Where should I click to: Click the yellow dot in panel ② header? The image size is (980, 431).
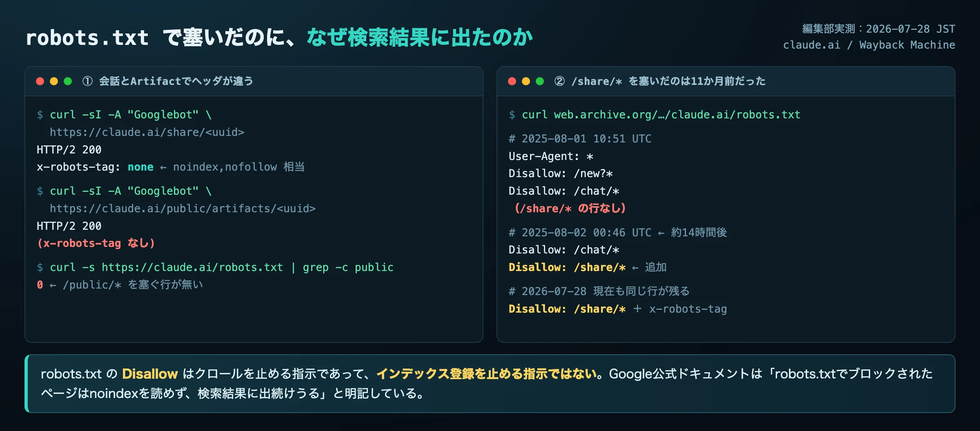tap(526, 81)
